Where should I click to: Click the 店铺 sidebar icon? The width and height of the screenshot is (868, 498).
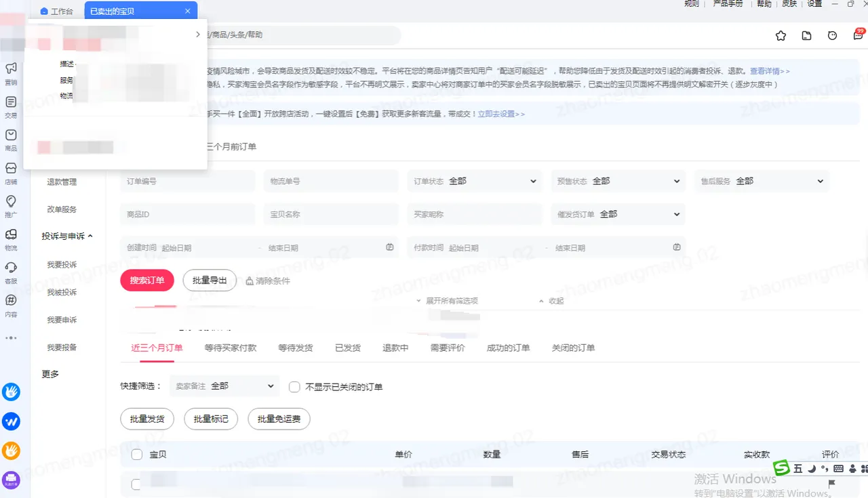10,173
